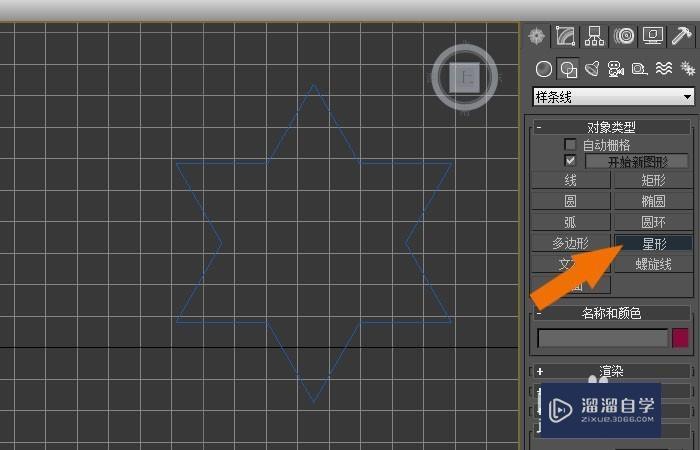Select the Helpers tape-measure icon
The height and width of the screenshot is (450, 700).
pyautogui.click(x=639, y=69)
